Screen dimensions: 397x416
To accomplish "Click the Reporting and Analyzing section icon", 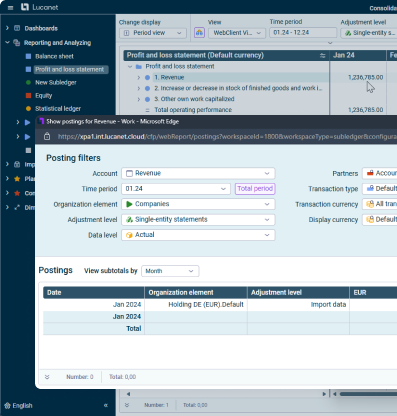I will click(16, 43).
